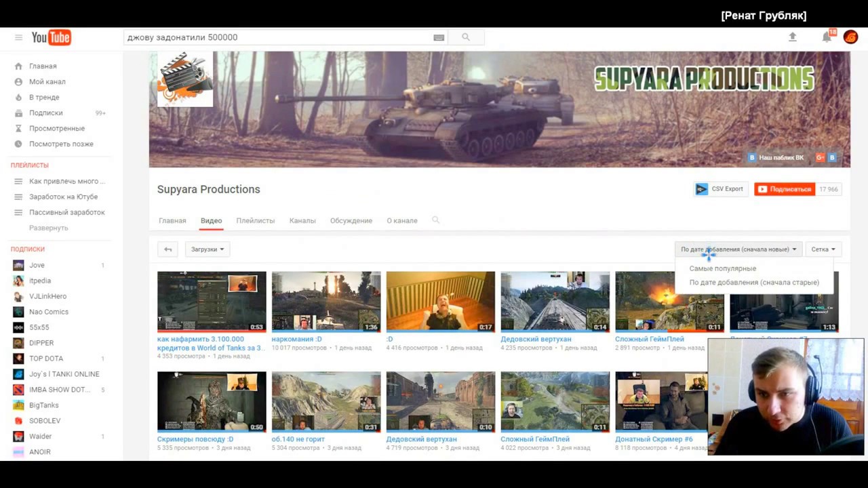Switch to the Обсуждение tab

click(351, 220)
